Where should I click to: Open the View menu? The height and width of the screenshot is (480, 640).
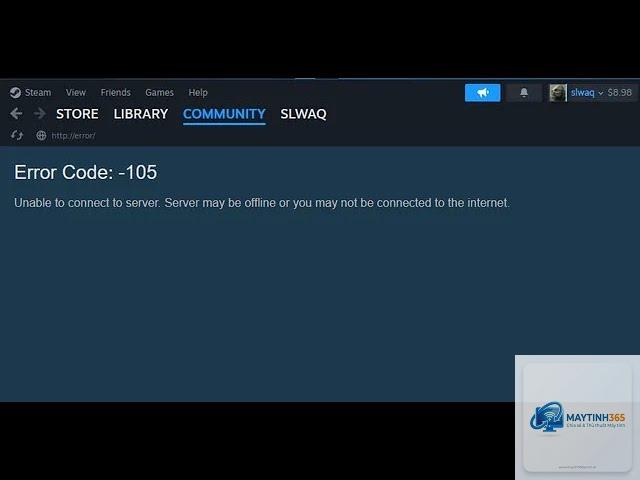tap(76, 93)
